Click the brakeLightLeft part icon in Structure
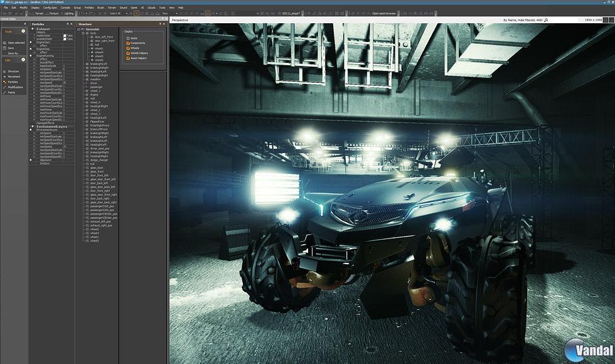This screenshot has width=615, height=364. tap(87, 64)
